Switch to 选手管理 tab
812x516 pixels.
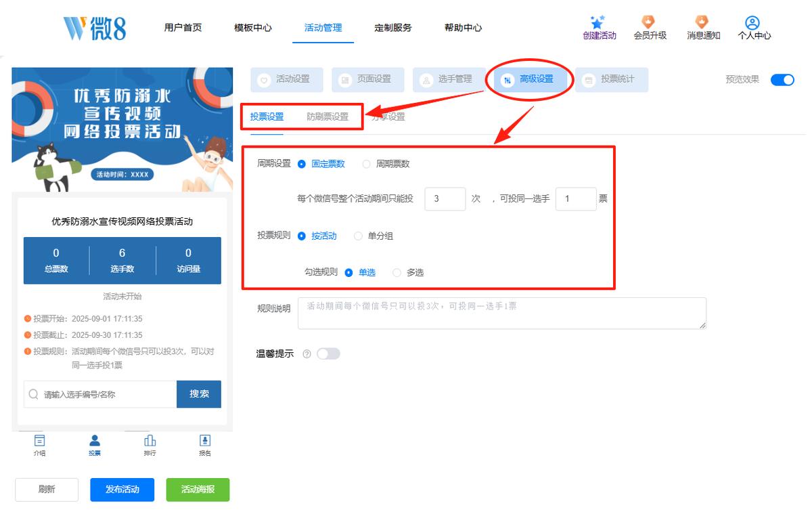(x=449, y=79)
